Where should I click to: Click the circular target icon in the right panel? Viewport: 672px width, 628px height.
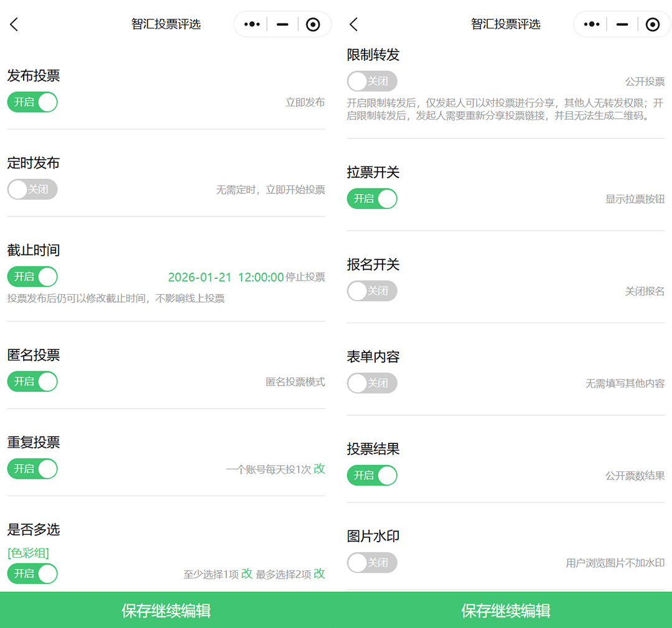coord(653,24)
